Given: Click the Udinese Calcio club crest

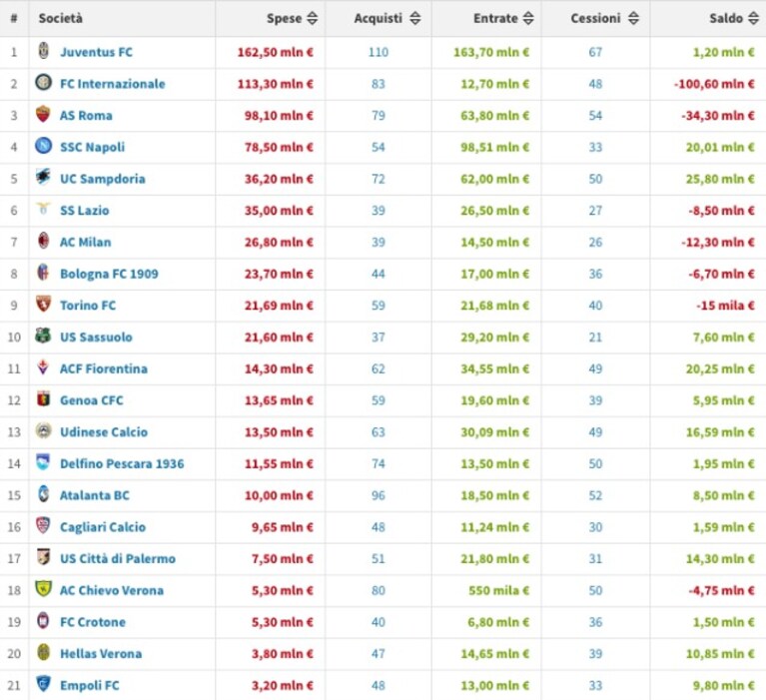Looking at the screenshot, I should (44, 430).
